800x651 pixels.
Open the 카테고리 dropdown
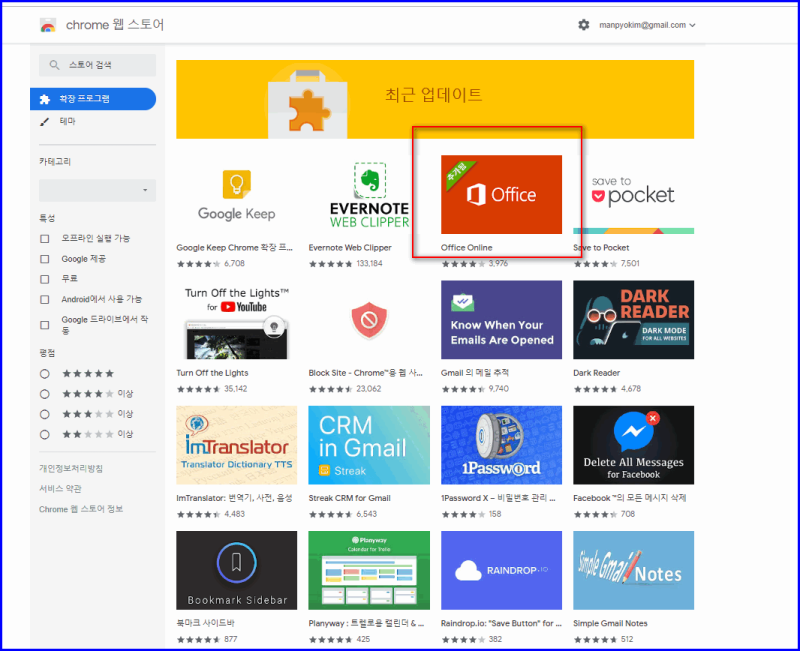click(97, 190)
